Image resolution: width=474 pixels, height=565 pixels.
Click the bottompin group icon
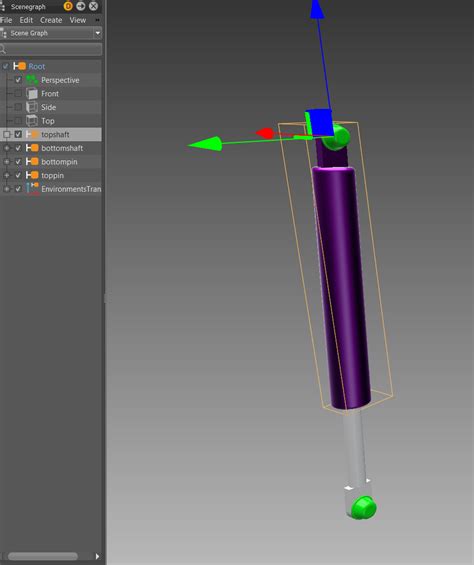32,162
